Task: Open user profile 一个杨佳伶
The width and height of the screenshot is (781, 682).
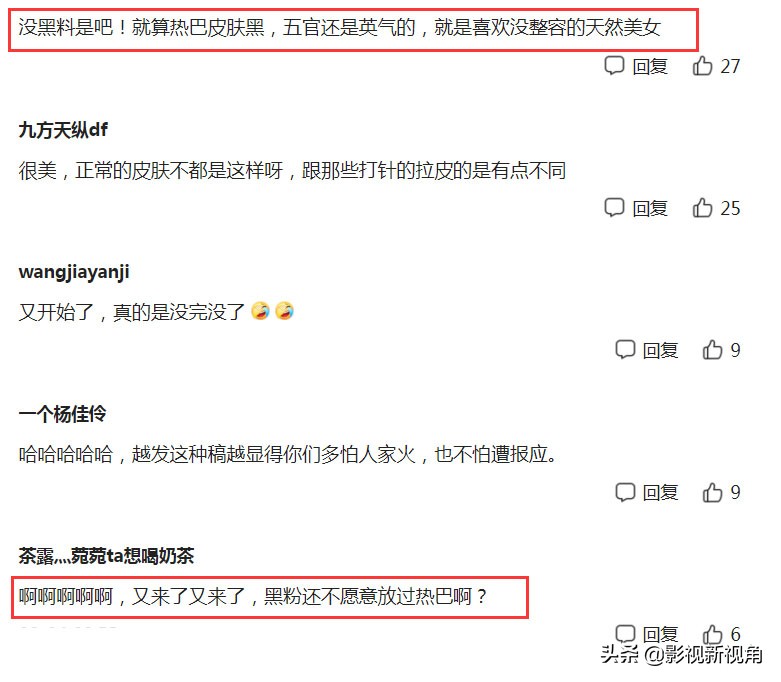Action: coord(62,414)
